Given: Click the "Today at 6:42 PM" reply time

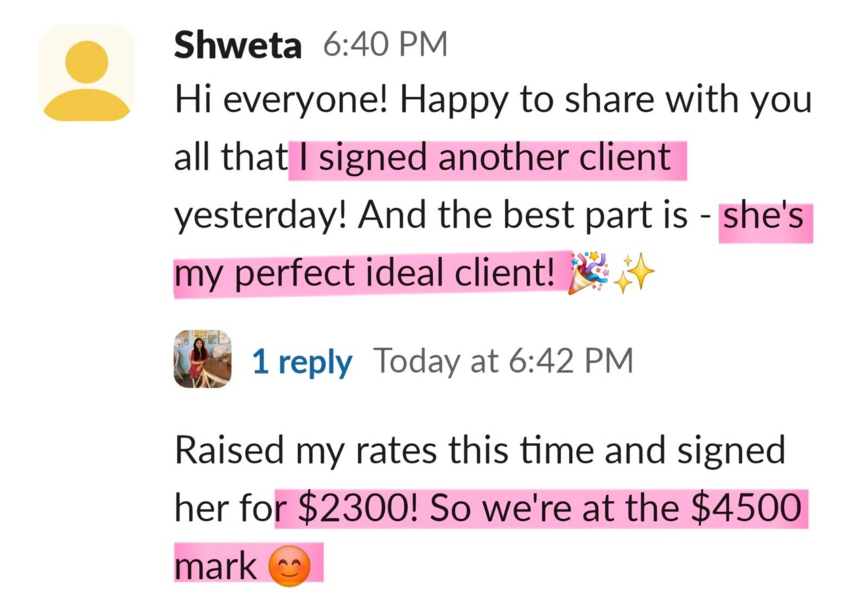Looking at the screenshot, I should click(x=503, y=361).
